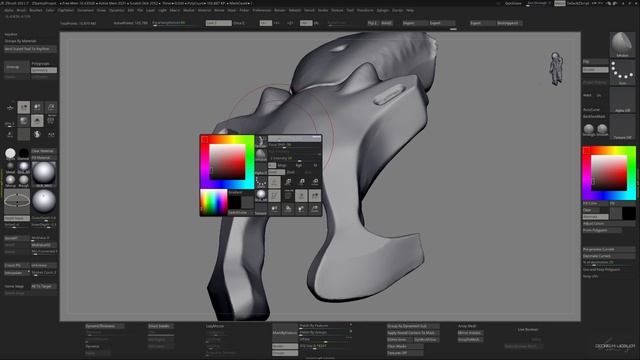Adjust the Polish By Groups slider
The image size is (640, 360).
[x=325, y=333]
